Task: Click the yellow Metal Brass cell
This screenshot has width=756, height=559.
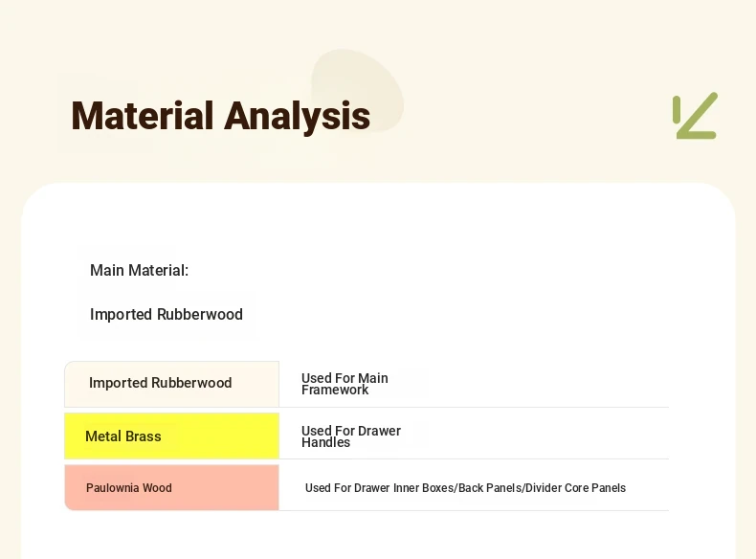Action: tap(171, 436)
